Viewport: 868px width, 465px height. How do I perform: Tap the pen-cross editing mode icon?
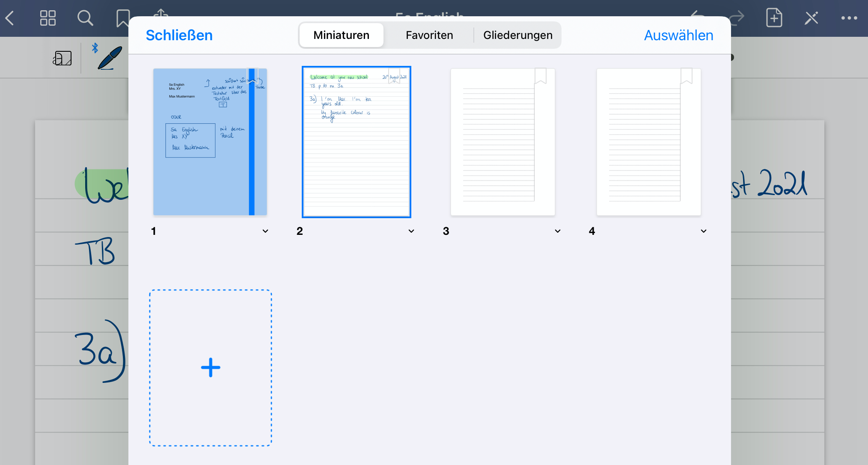point(811,18)
